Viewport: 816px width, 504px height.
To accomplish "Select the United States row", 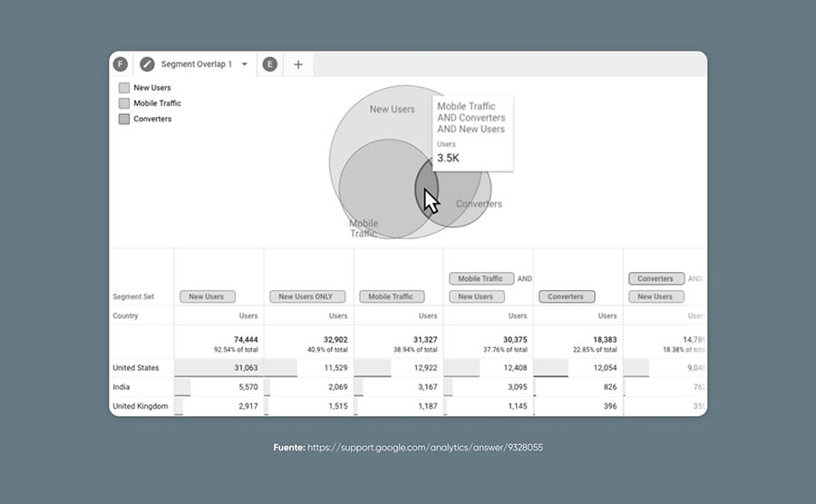I will (x=136, y=368).
